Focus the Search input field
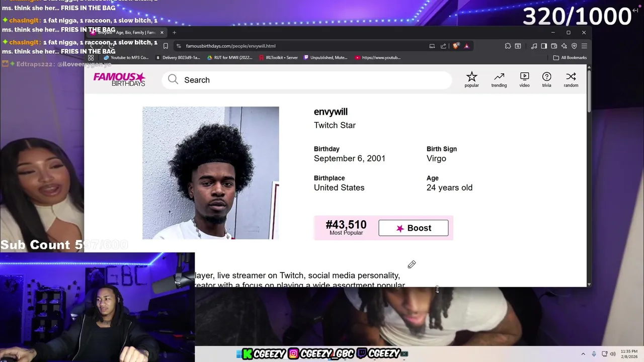The image size is (644, 362). click(307, 80)
